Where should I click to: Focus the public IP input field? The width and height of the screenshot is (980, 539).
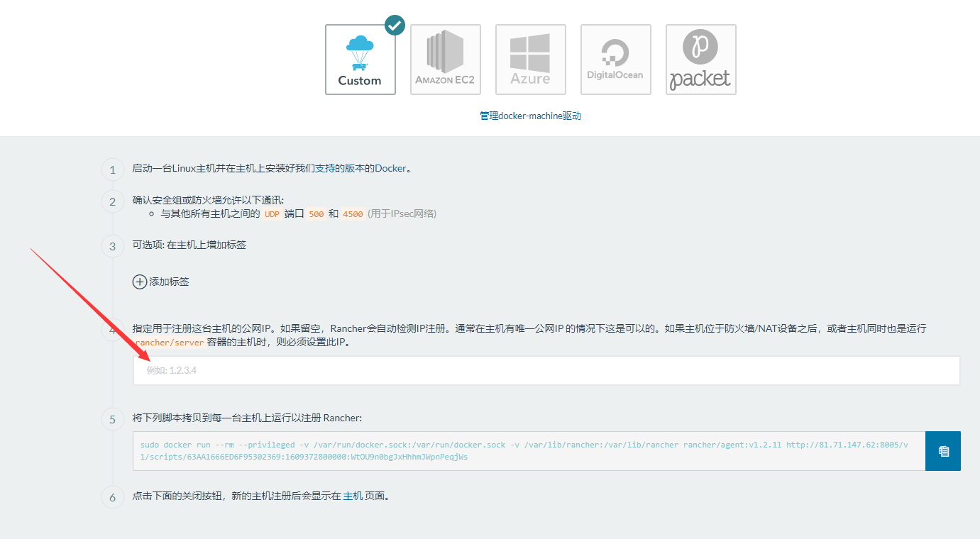pyautogui.click(x=546, y=370)
